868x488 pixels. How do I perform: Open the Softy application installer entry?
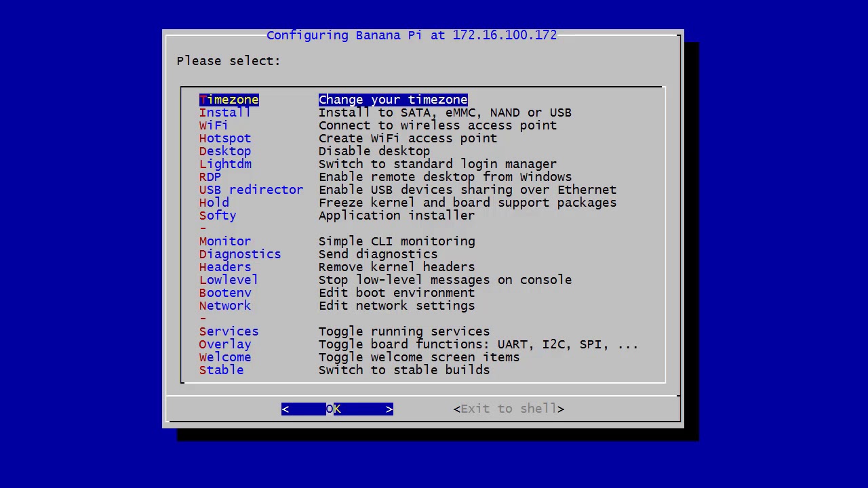(218, 216)
